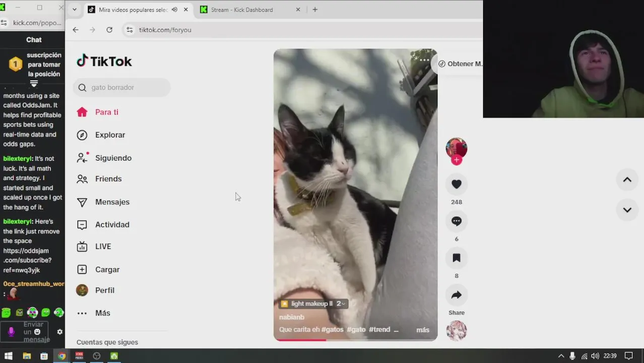This screenshot has width=644, height=363.
Task: Expand the Más options menu
Action: pos(93,313)
